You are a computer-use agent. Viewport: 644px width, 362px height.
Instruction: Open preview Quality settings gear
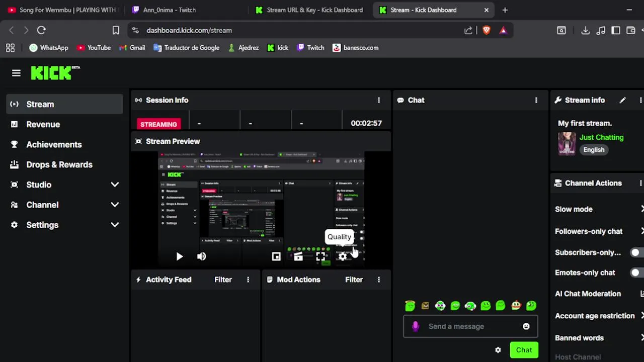coord(343,256)
